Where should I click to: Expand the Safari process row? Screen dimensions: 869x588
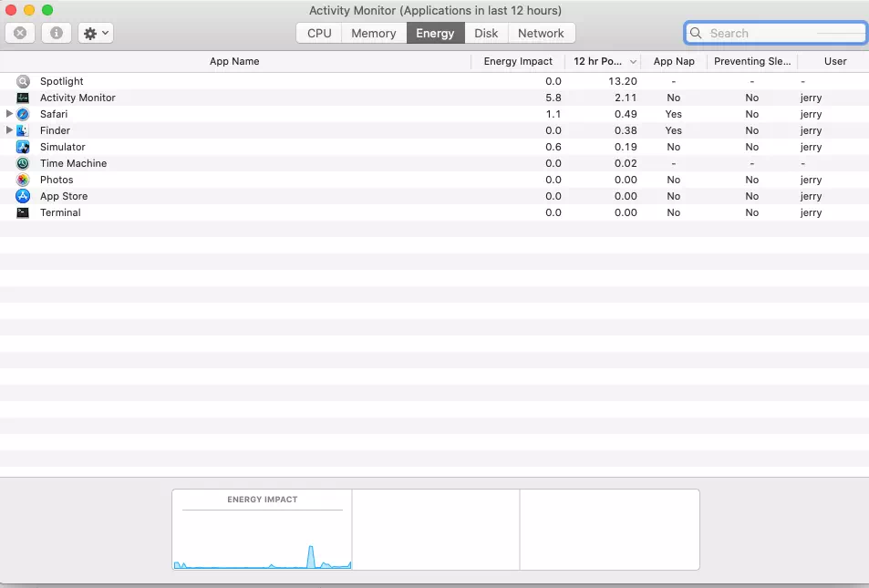click(9, 114)
